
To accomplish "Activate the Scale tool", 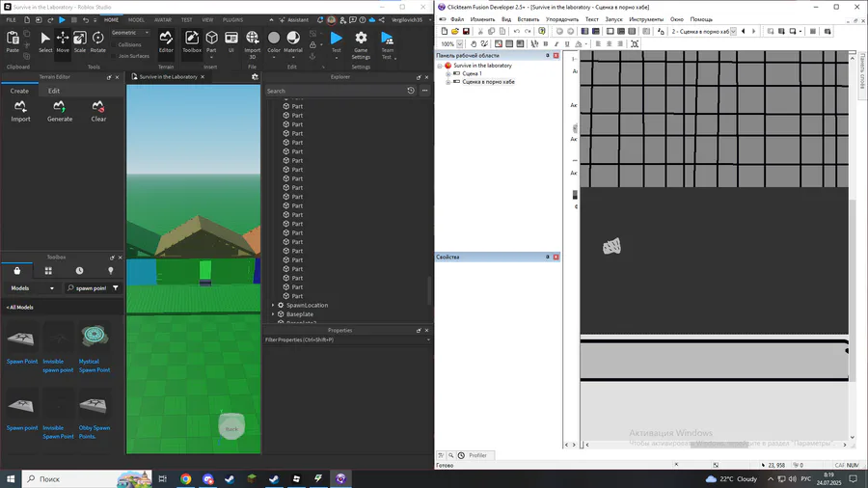I will pyautogui.click(x=80, y=41).
